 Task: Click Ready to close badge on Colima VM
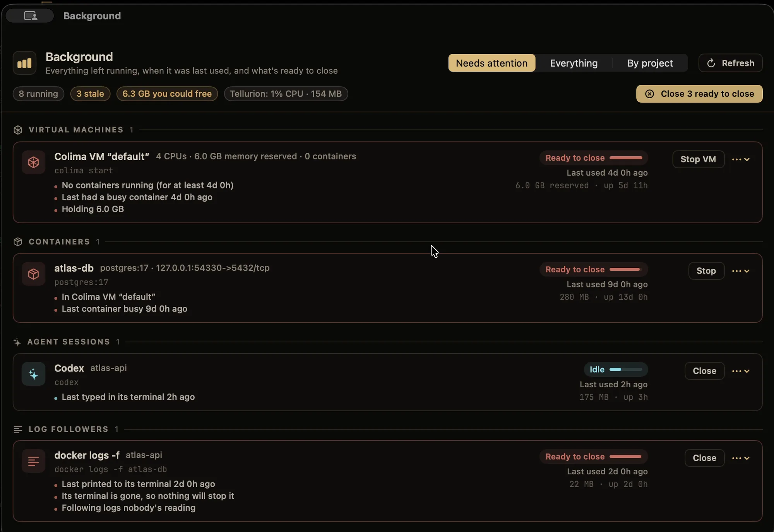(594, 158)
